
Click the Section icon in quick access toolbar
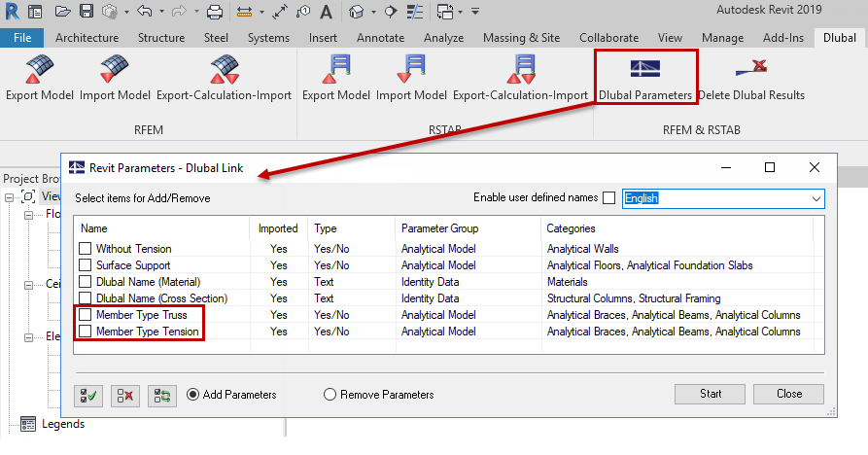coord(391,12)
